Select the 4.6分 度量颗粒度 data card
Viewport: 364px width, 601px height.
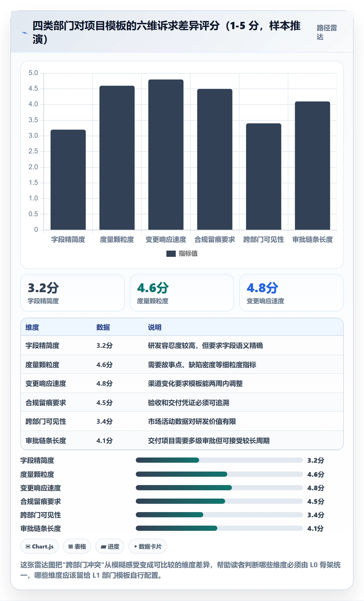point(182,293)
